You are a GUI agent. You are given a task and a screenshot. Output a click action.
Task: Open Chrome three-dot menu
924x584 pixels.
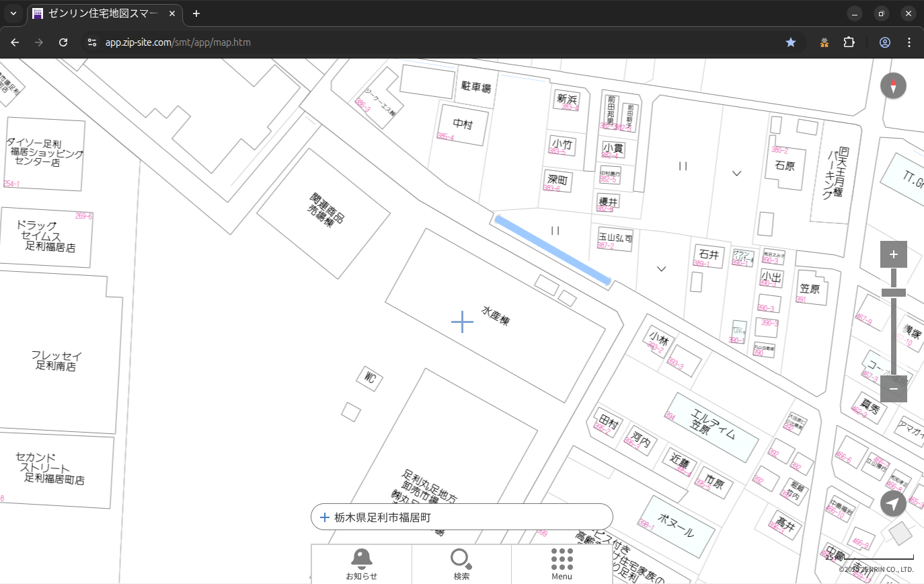(910, 42)
